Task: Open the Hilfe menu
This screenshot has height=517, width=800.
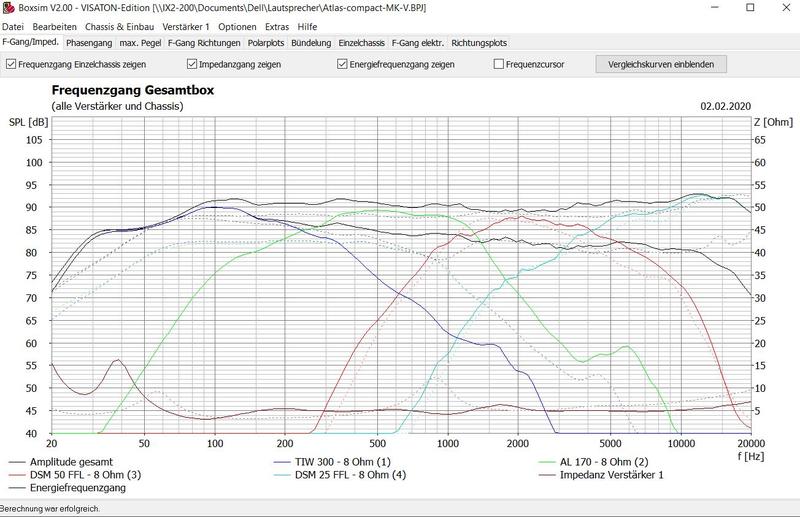Action: (307, 27)
